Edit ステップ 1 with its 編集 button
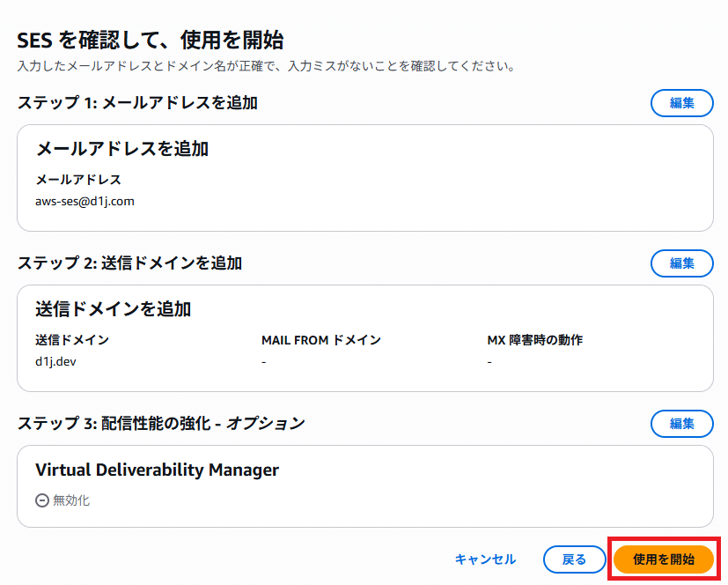Viewport: 728px width, 585px height. 681,103
